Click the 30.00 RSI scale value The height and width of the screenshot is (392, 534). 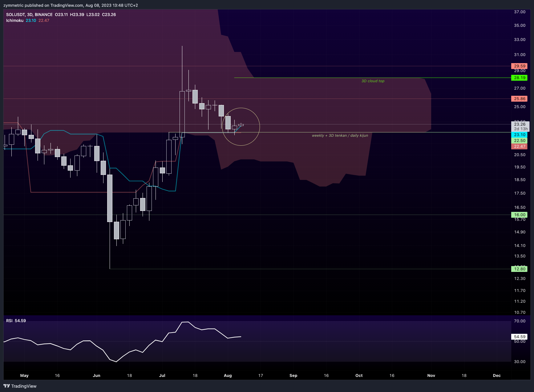520,362
